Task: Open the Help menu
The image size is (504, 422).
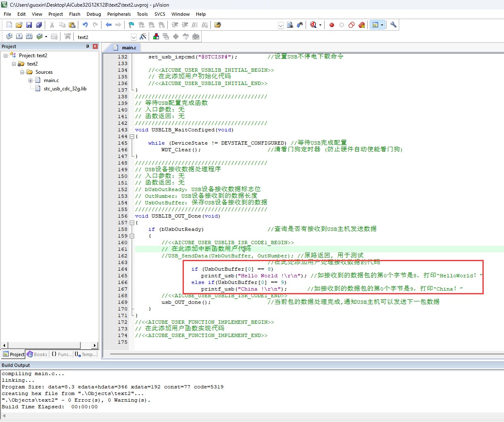Action: coord(201,14)
